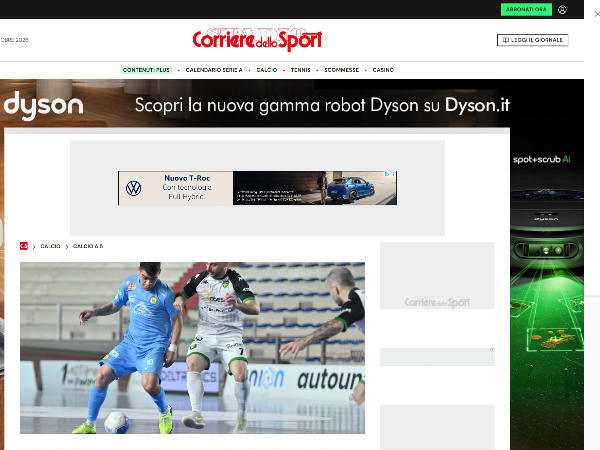
Task: Click the AdChoices icon on VW ad
Action: pos(390,174)
